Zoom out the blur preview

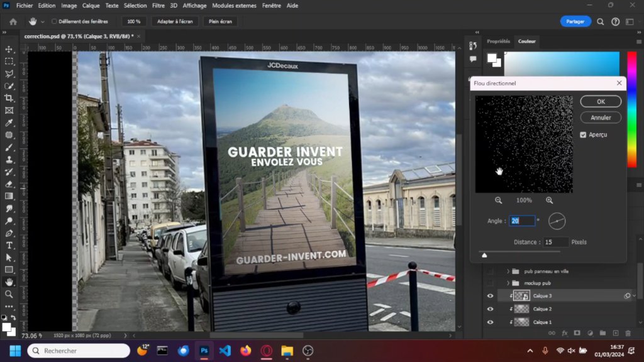pos(498,200)
